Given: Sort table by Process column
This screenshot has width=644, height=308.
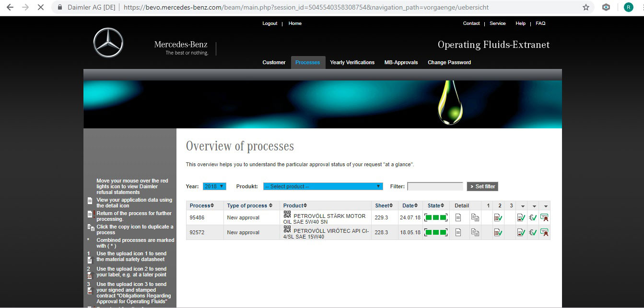Looking at the screenshot, I should 202,205.
